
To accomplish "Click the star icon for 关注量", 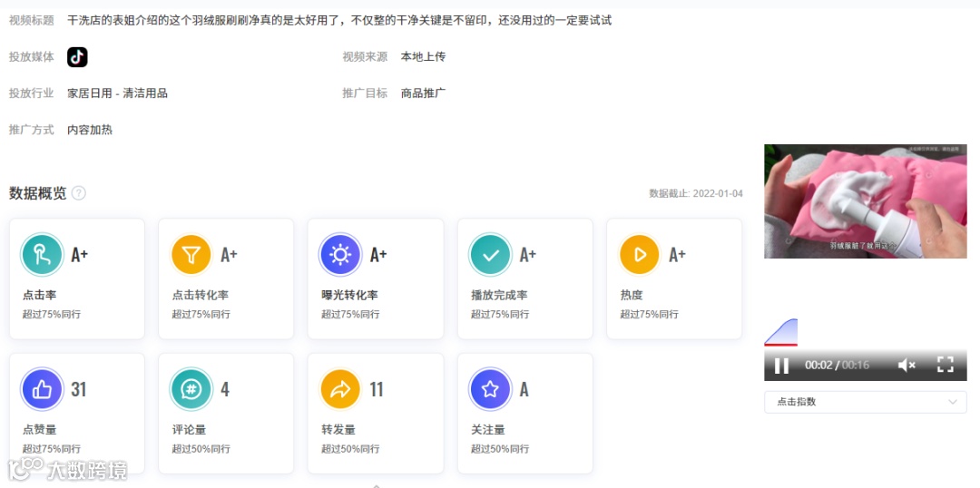I will pyautogui.click(x=491, y=389).
